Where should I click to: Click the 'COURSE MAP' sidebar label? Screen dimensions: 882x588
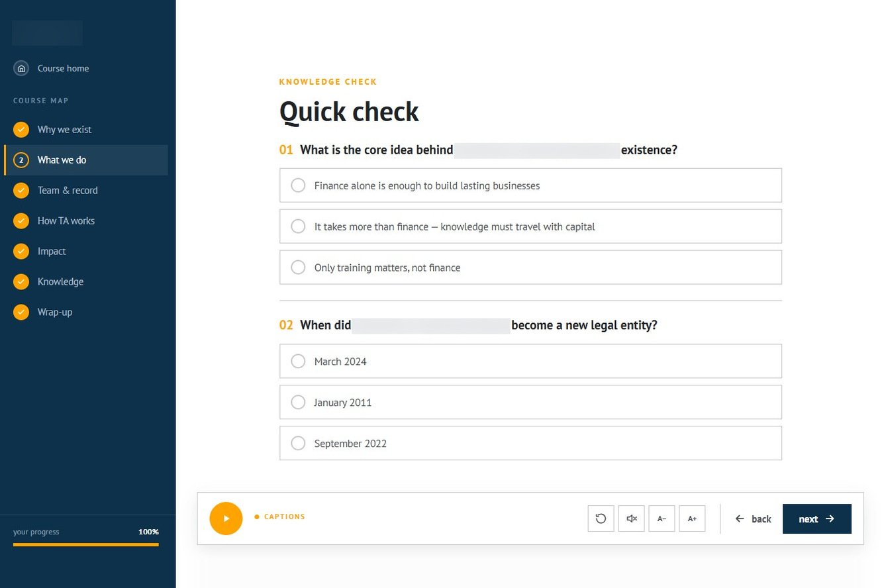[41, 101]
